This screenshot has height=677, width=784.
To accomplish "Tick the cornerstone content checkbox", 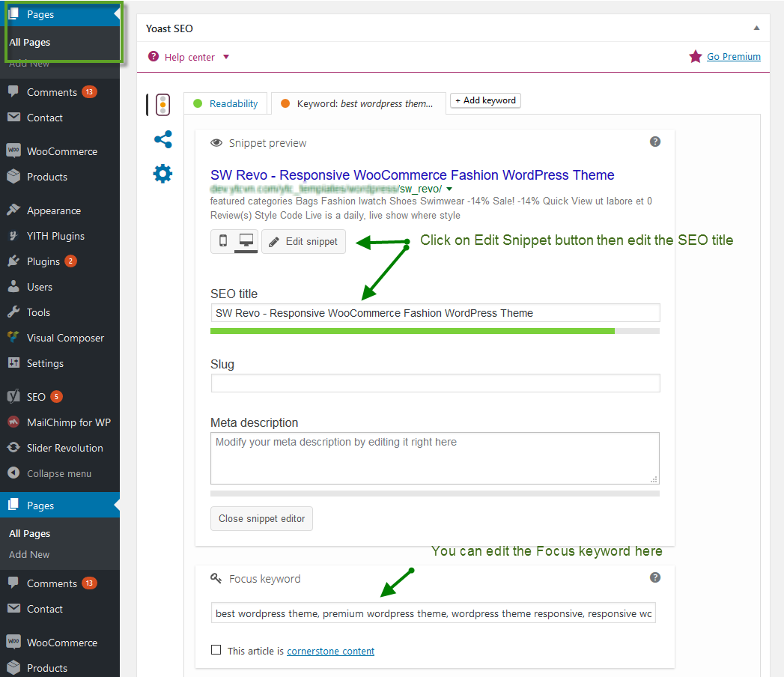I will tap(216, 650).
